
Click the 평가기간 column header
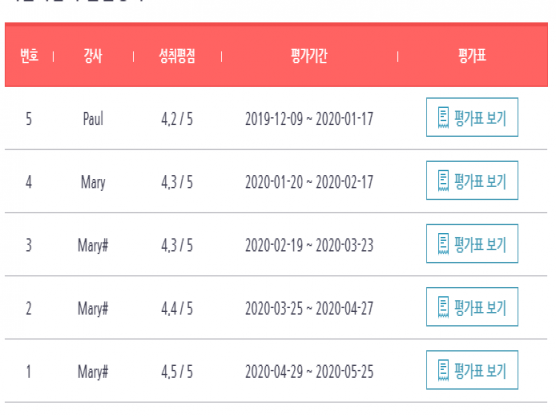tap(309, 56)
